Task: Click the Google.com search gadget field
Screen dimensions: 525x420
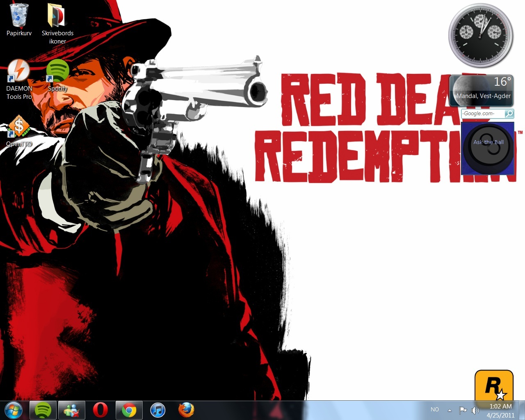Action: tap(483, 114)
